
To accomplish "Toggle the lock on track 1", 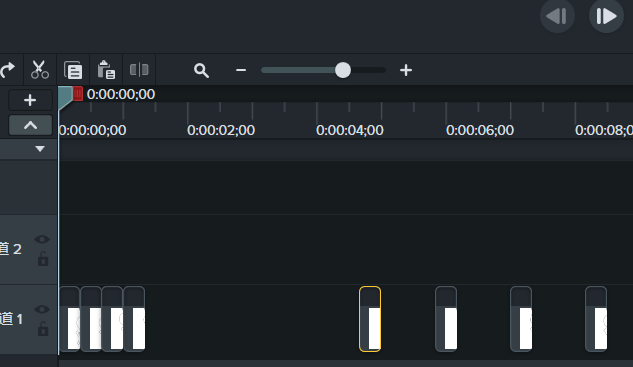I will 43,329.
